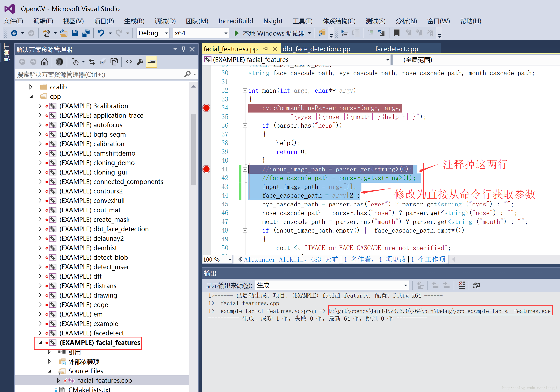Screen dimensions: 560x392
Task: Click the bookmark icon in toolbar
Action: [396, 33]
